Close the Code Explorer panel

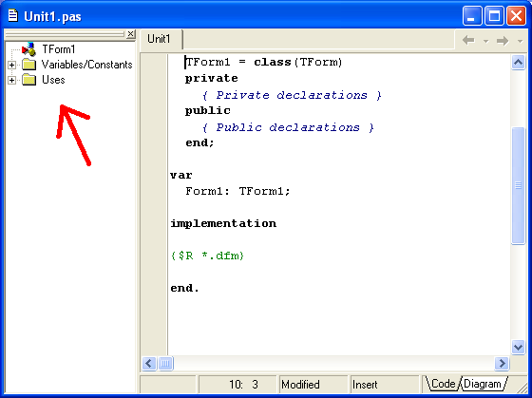pyautogui.click(x=131, y=34)
